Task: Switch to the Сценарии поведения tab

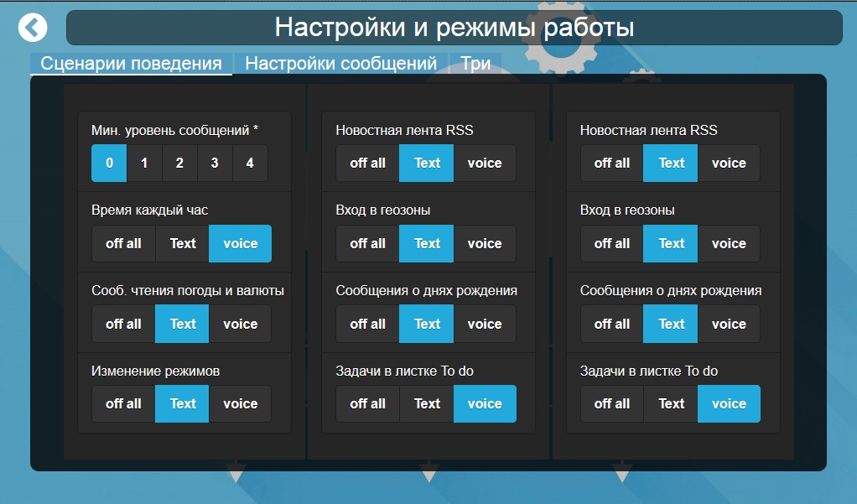Action: 131,64
